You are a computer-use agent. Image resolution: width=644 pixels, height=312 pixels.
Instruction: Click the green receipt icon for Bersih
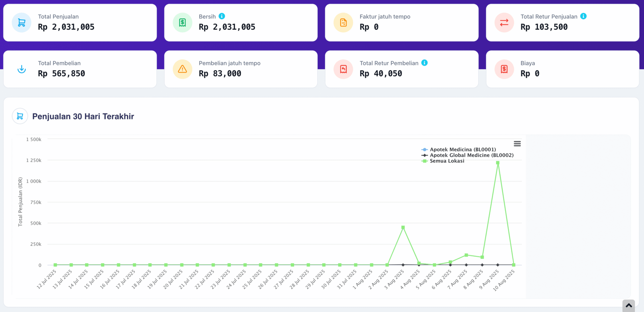[x=182, y=23]
